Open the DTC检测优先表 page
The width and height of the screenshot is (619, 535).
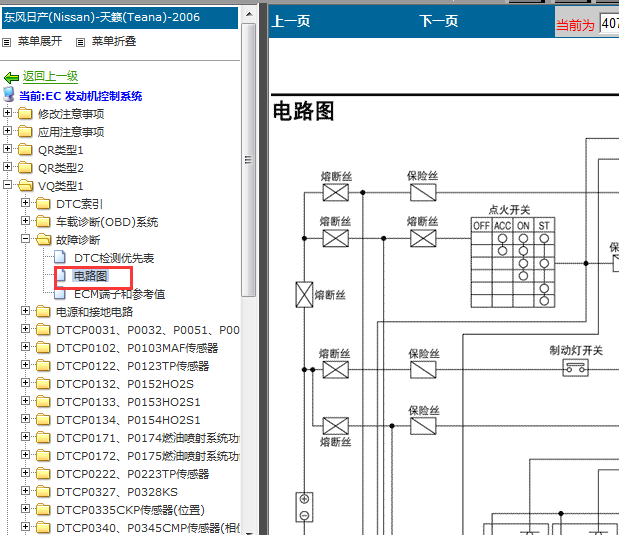tap(114, 258)
